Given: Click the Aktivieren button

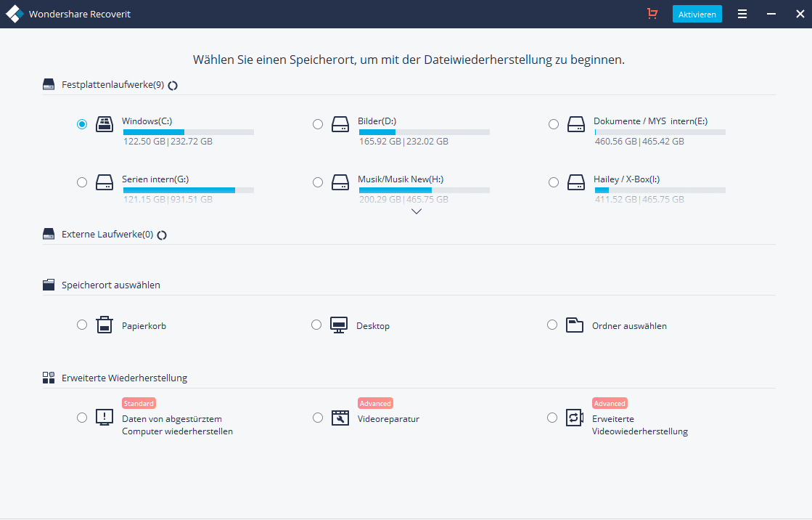Looking at the screenshot, I should tap(697, 14).
